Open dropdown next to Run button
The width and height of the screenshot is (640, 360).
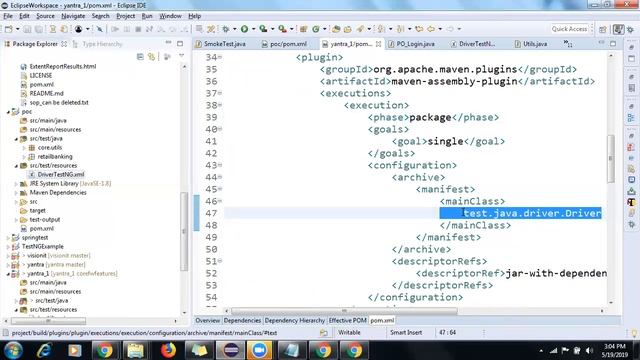[x=253, y=29]
